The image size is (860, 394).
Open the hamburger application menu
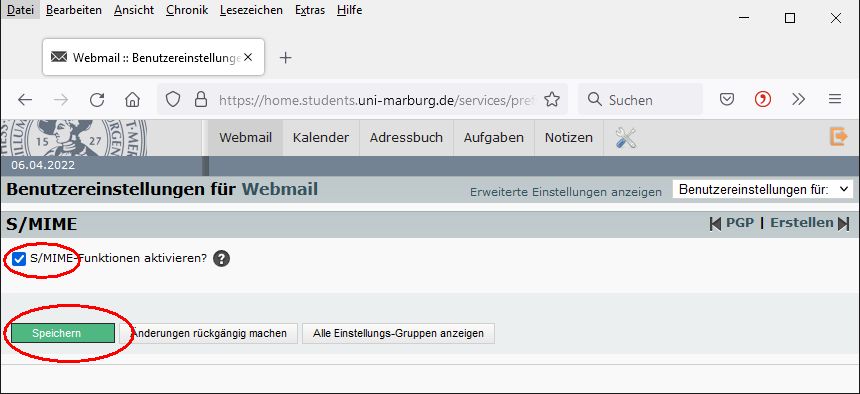coord(835,99)
